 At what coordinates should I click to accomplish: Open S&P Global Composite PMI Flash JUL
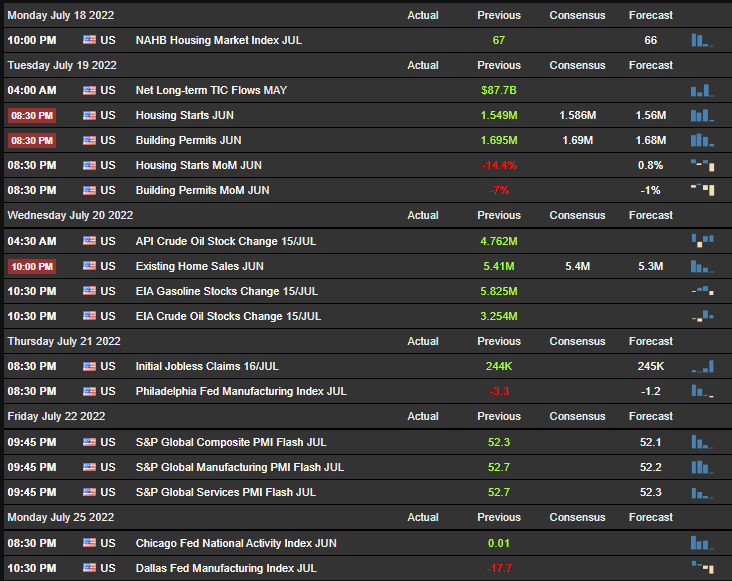pos(231,442)
